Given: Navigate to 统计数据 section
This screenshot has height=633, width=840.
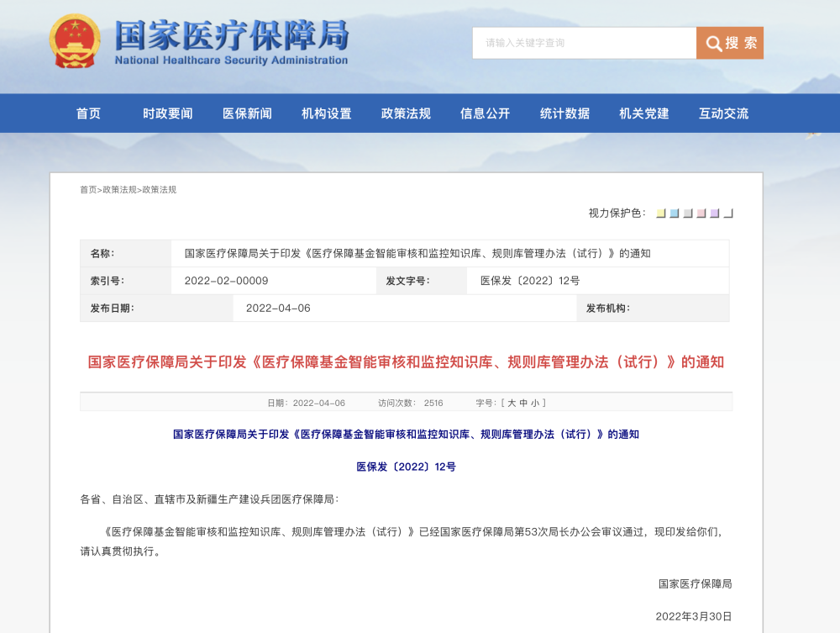Looking at the screenshot, I should (564, 113).
